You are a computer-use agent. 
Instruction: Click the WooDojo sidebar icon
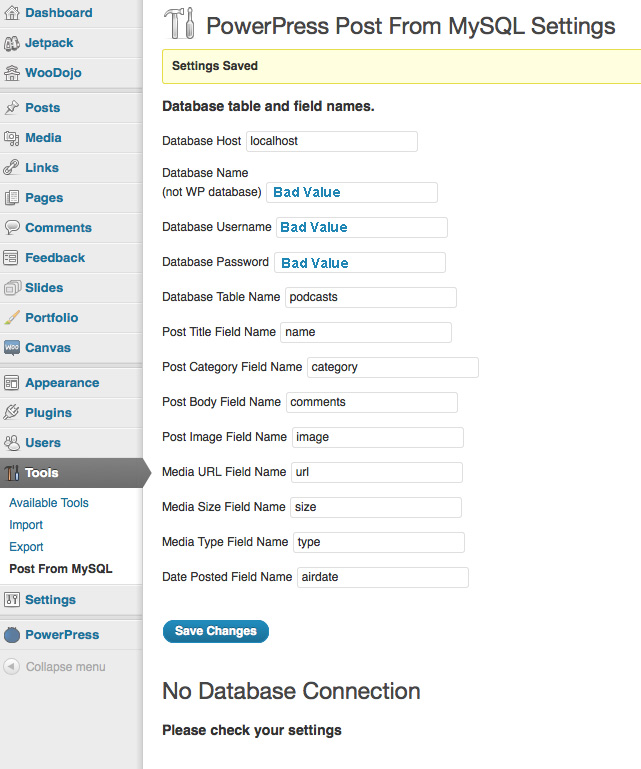pyautogui.click(x=12, y=73)
